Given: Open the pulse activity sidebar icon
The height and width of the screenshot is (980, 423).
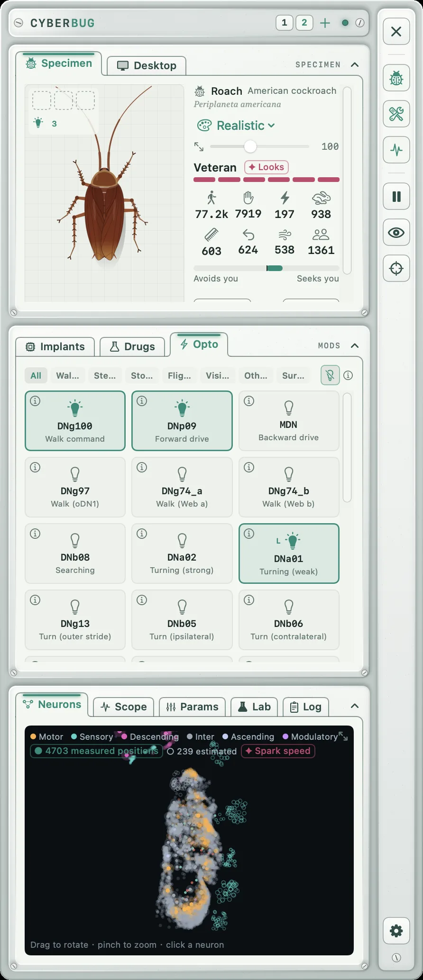Looking at the screenshot, I should [x=396, y=150].
